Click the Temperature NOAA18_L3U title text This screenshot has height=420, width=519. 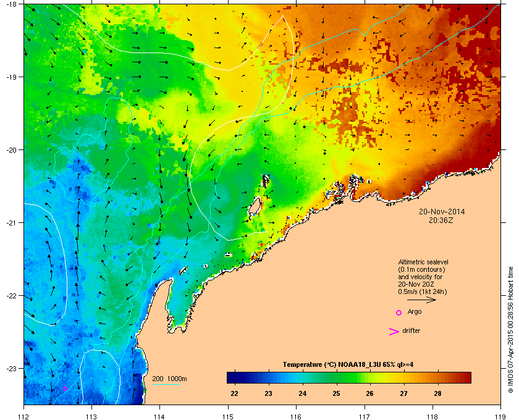click(x=348, y=365)
